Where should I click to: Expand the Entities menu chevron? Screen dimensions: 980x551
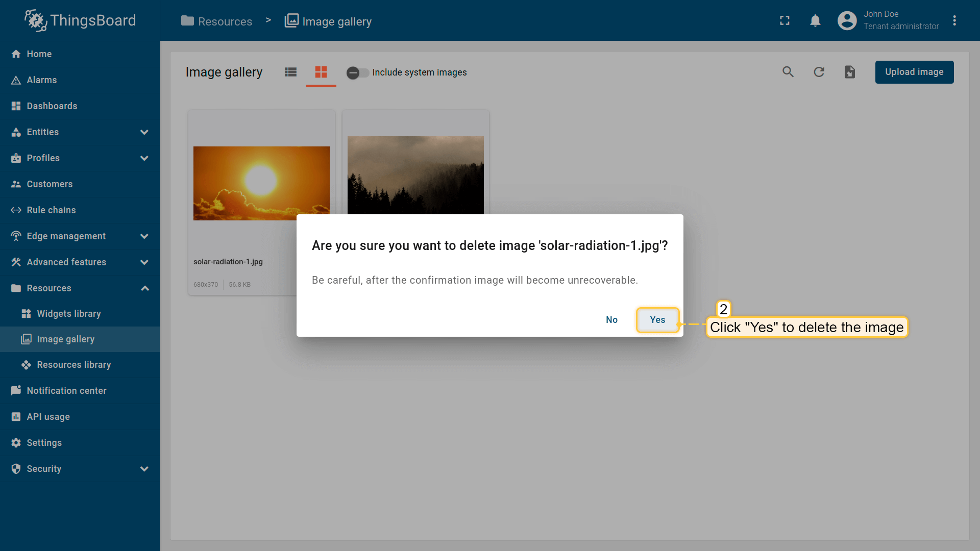pos(144,132)
